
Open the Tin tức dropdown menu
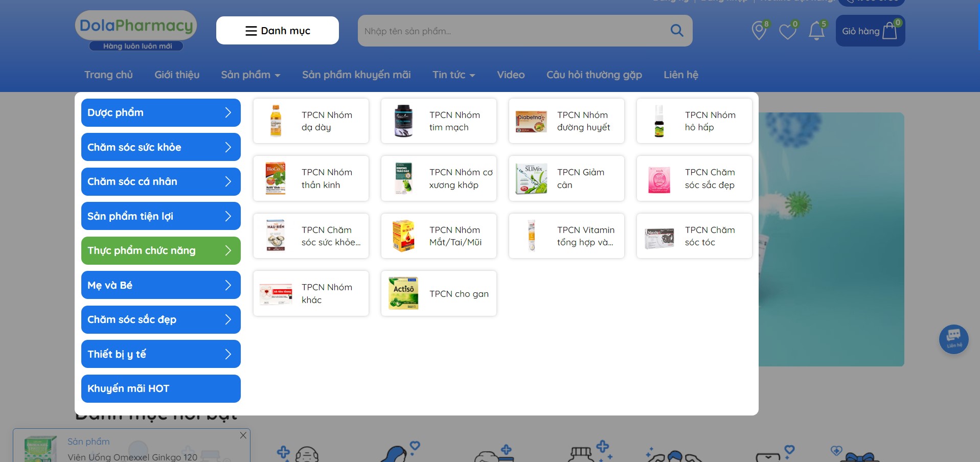point(453,75)
